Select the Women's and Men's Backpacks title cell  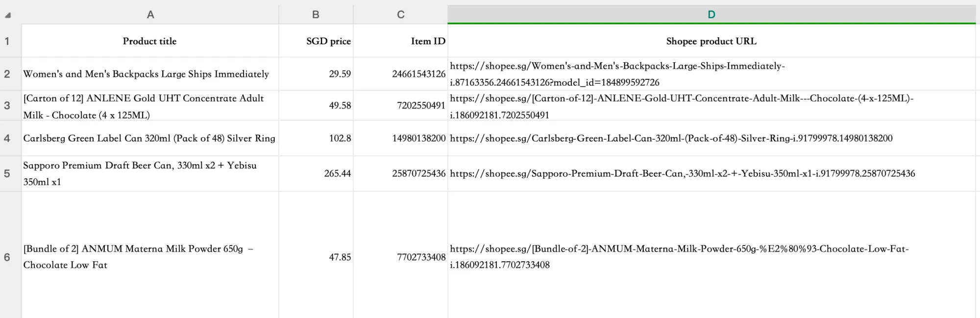tap(150, 74)
